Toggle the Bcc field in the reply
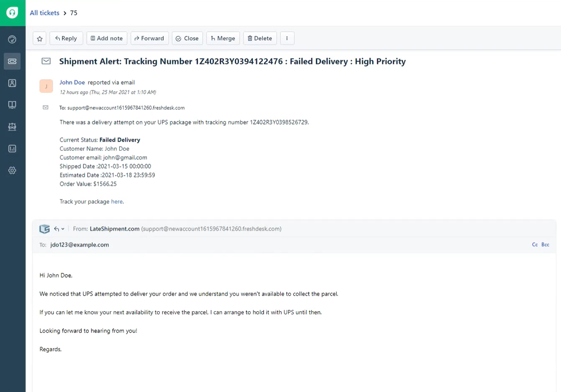This screenshot has height=392, width=561. point(545,245)
